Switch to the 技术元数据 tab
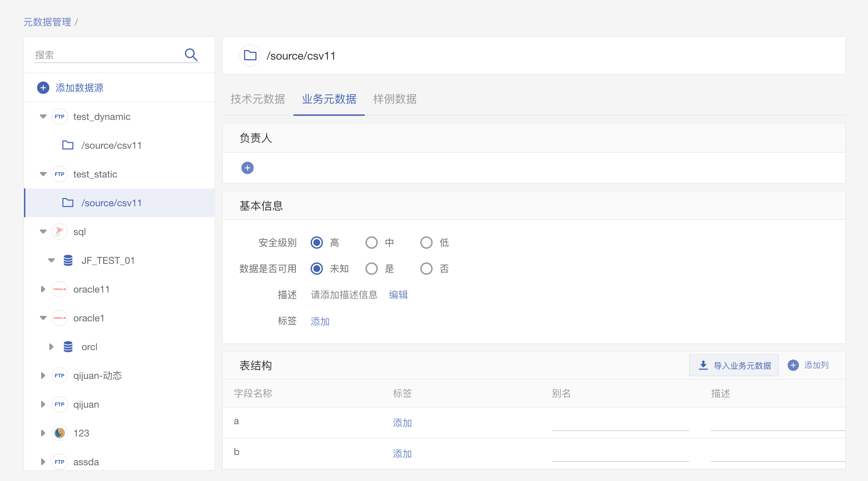The height and width of the screenshot is (481, 868). (258, 99)
